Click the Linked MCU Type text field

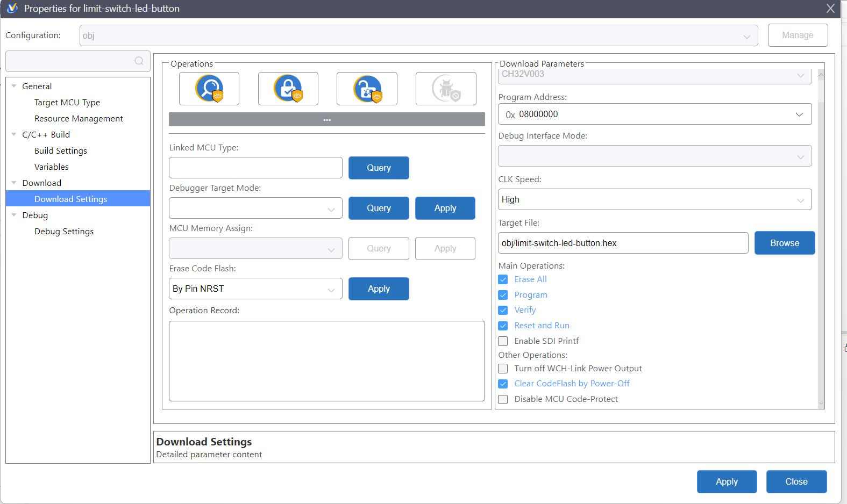(x=255, y=168)
